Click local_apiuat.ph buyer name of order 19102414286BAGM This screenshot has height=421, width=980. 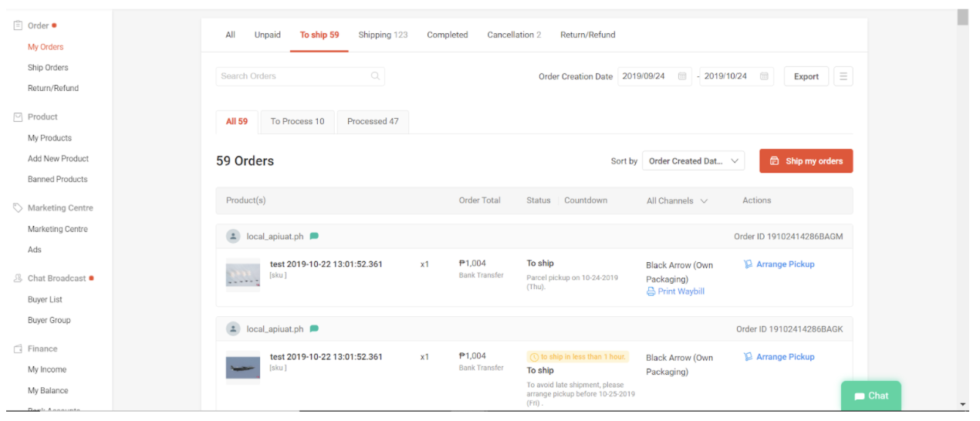(x=275, y=236)
